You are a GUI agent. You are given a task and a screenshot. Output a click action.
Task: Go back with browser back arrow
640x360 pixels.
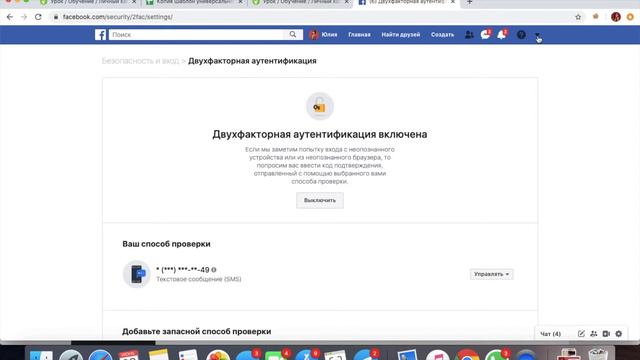(x=10, y=17)
